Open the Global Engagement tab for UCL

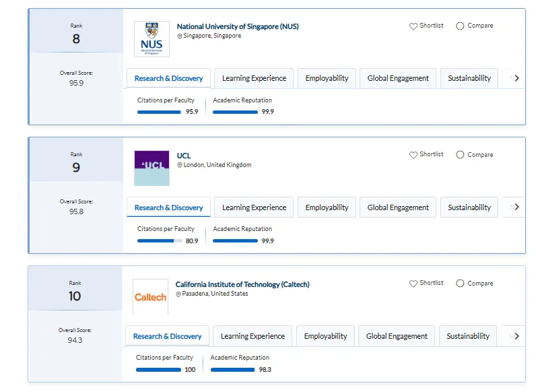click(x=398, y=207)
